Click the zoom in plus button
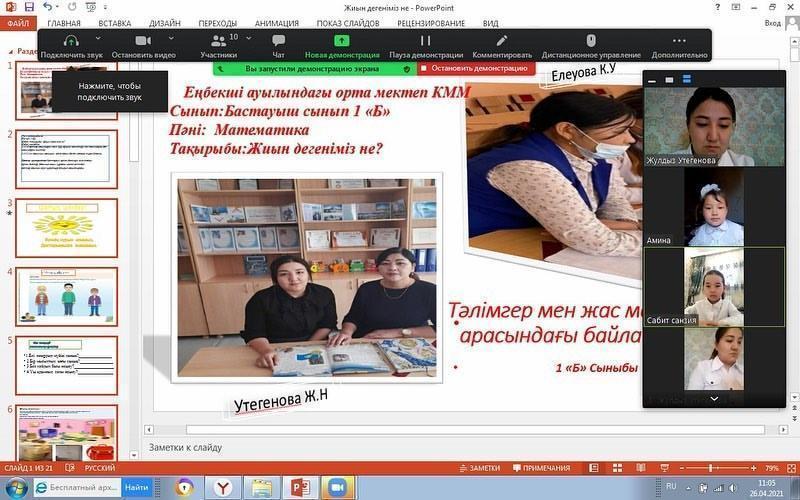Viewport: 800px width, 500px height. [x=754, y=468]
